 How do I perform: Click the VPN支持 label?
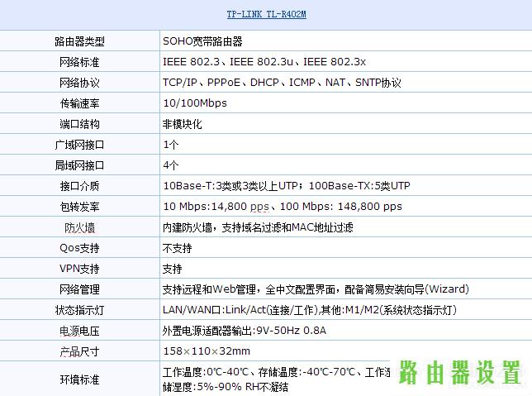pos(79,269)
